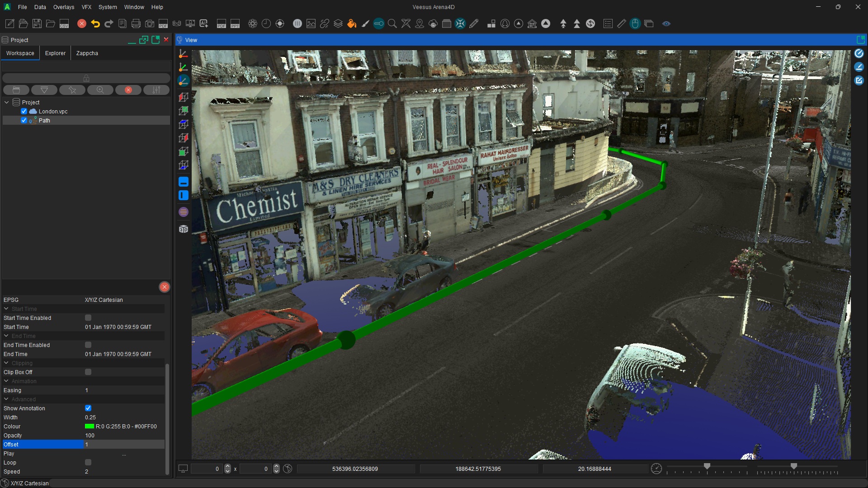Click the yellow undo arrow
The height and width of the screenshot is (488, 868).
pos(95,24)
